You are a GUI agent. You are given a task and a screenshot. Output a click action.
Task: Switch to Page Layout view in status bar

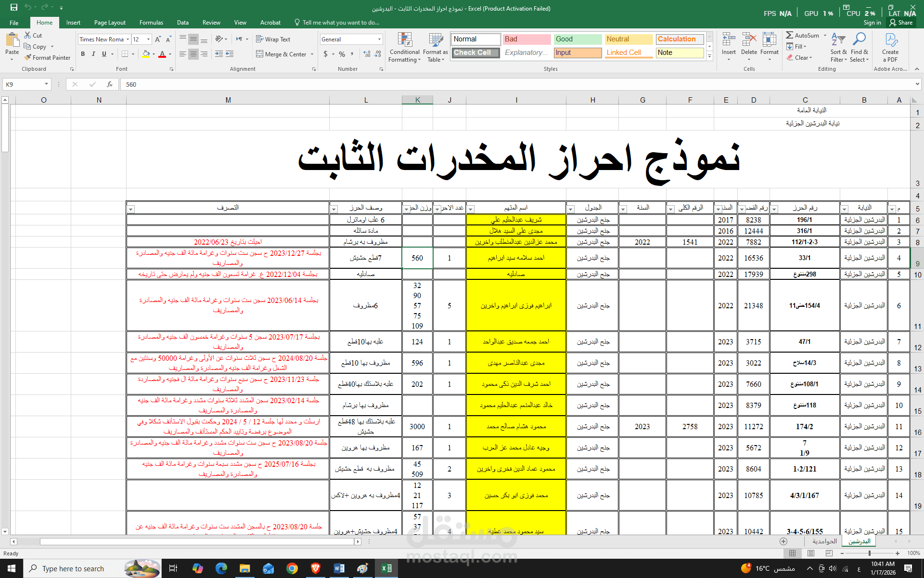tap(811, 553)
